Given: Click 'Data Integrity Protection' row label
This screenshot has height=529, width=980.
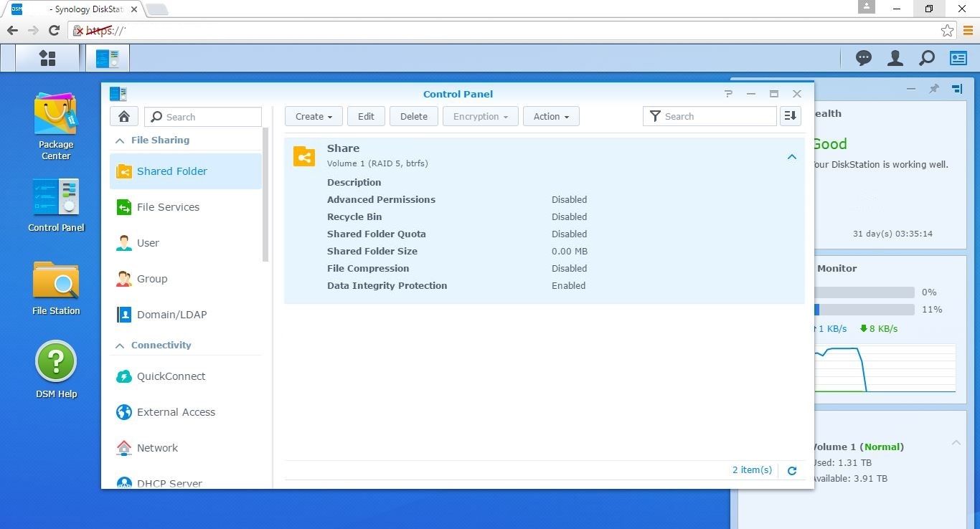Looking at the screenshot, I should pos(387,285).
